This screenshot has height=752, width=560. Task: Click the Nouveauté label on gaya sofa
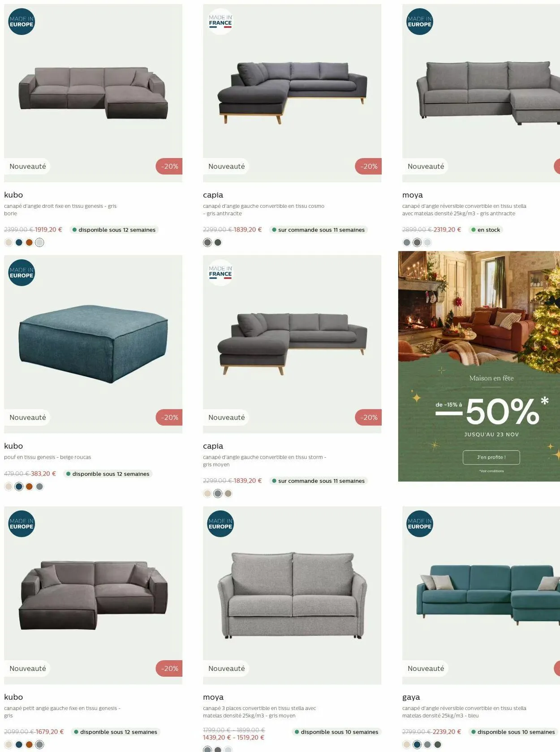426,668
